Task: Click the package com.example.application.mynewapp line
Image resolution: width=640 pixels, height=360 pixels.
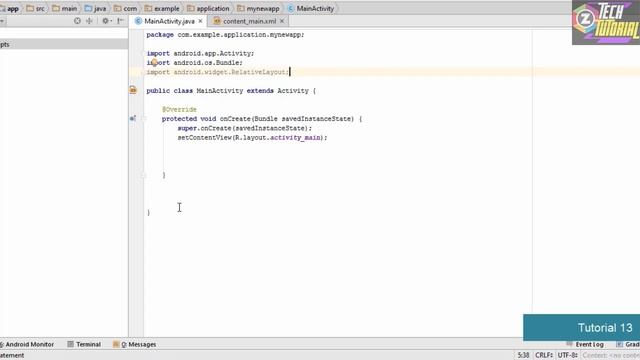Action: pyautogui.click(x=225, y=35)
